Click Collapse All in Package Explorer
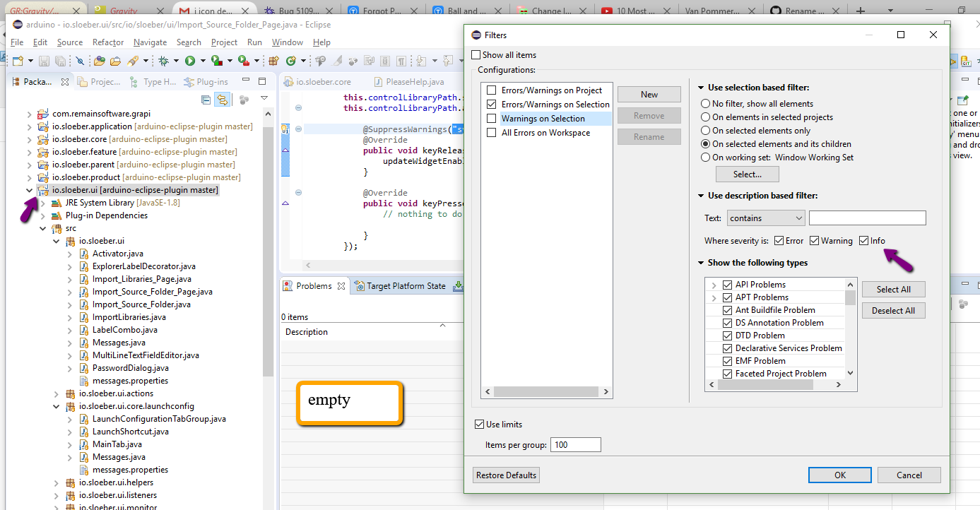 tap(206, 100)
